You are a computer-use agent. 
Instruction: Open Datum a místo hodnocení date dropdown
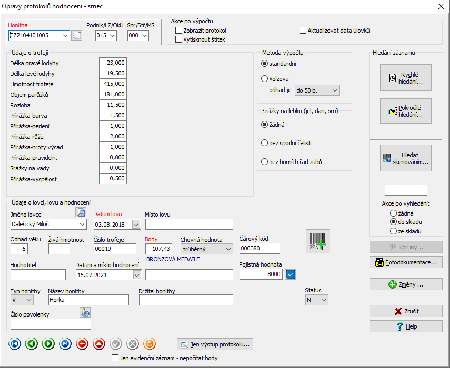click(137, 275)
